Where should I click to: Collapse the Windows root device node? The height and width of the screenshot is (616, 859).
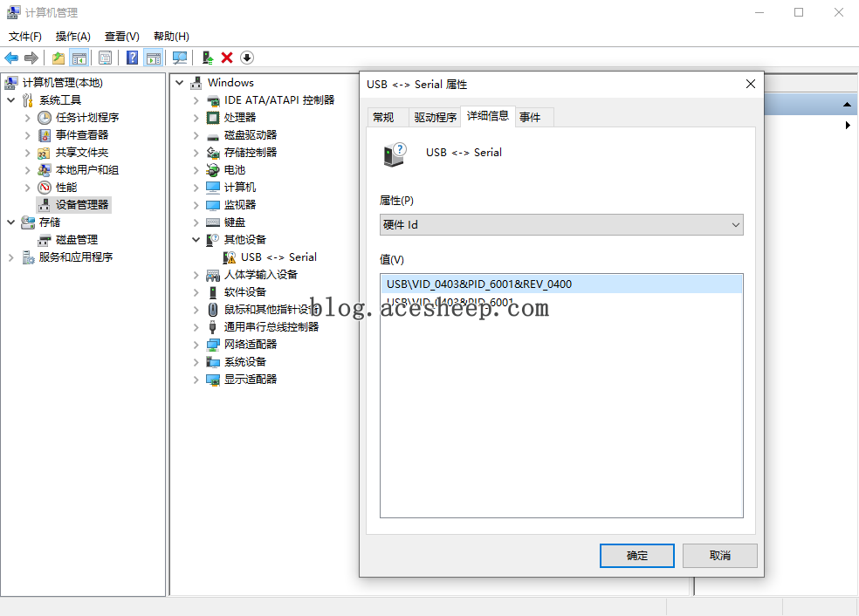coord(179,83)
